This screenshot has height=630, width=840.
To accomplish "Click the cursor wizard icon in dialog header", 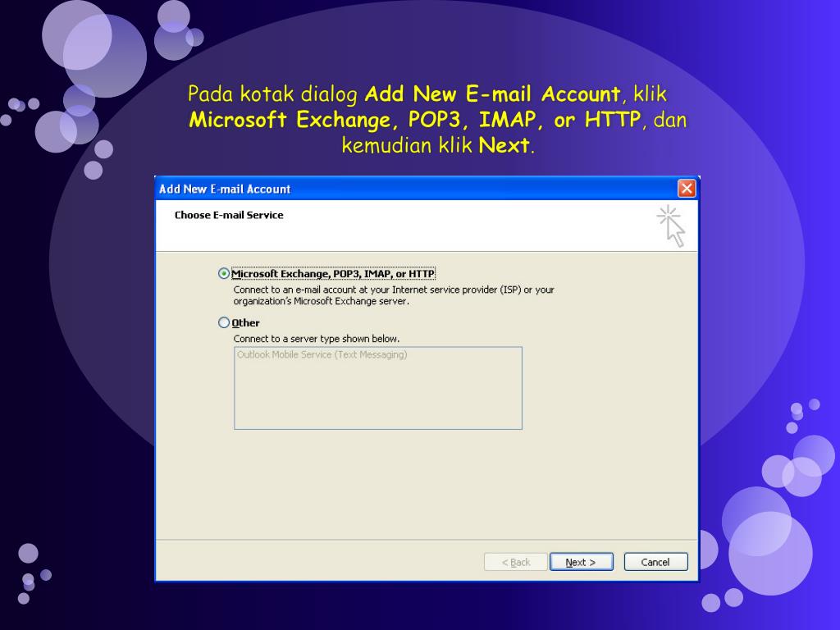I will coord(671,226).
